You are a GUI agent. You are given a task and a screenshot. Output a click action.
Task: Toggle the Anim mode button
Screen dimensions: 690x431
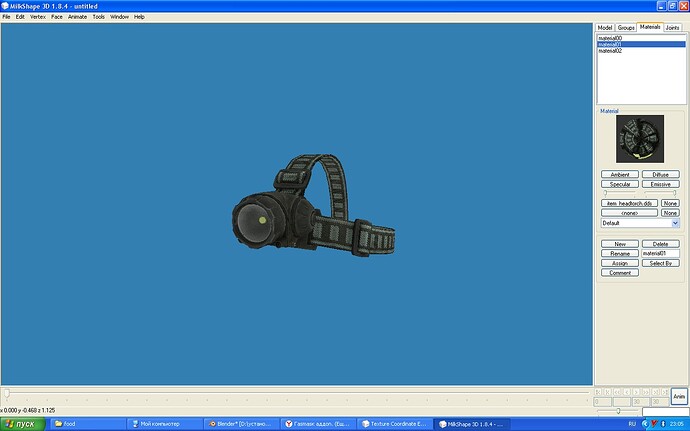(x=680, y=396)
